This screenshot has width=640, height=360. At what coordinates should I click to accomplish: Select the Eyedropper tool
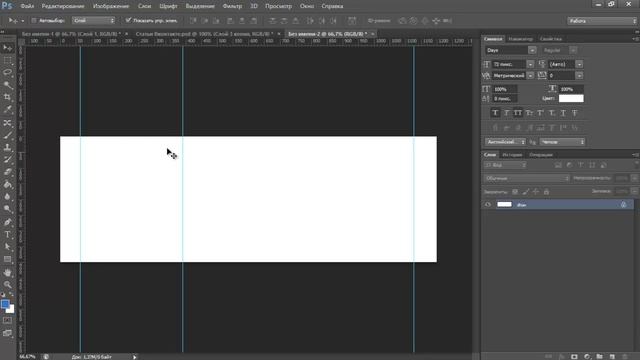point(7,109)
